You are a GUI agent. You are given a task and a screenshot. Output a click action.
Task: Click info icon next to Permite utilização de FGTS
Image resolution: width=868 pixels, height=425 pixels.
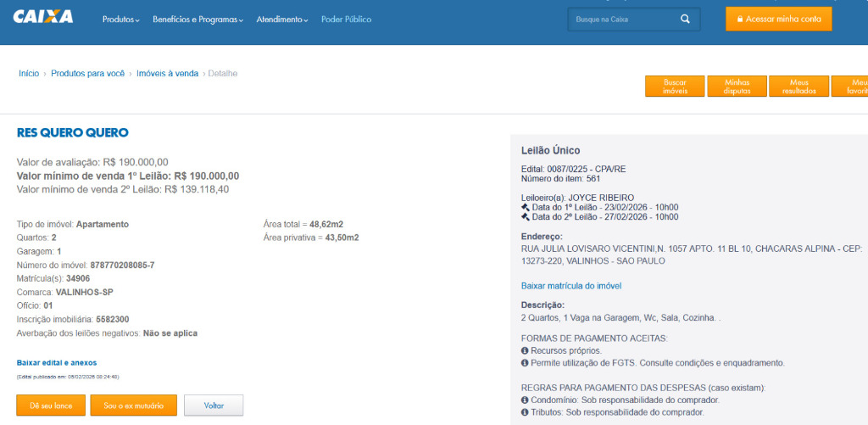pyautogui.click(x=525, y=363)
